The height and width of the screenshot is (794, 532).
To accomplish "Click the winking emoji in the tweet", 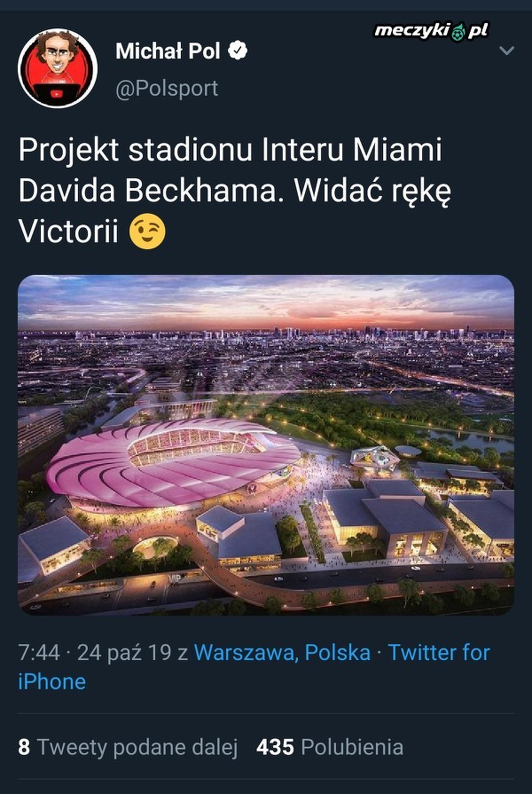I will tap(146, 233).
